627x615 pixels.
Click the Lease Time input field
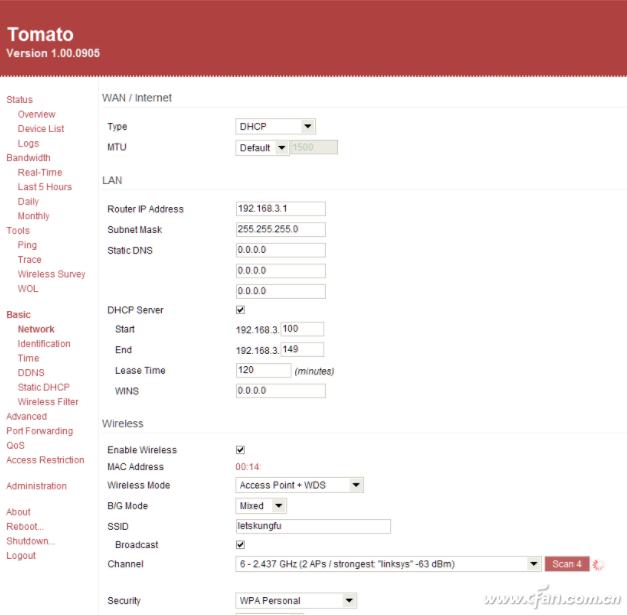click(262, 370)
